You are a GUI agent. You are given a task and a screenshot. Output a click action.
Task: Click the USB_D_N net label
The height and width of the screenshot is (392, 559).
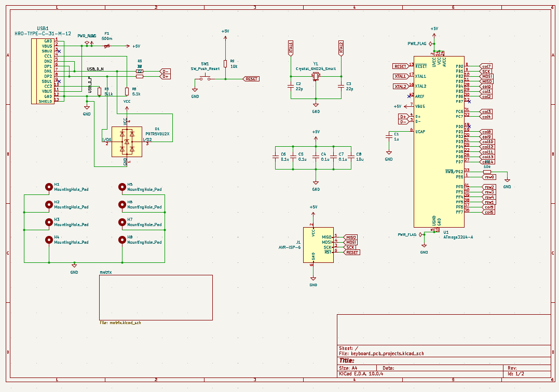point(95,69)
